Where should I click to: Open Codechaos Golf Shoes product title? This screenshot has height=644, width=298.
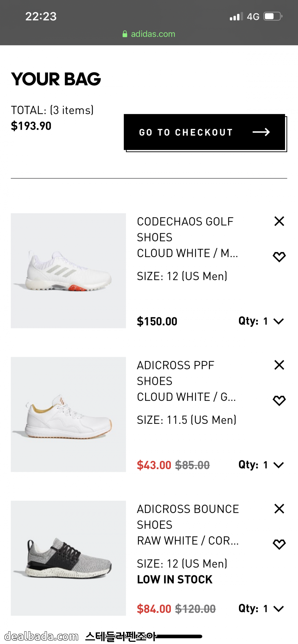pos(185,229)
